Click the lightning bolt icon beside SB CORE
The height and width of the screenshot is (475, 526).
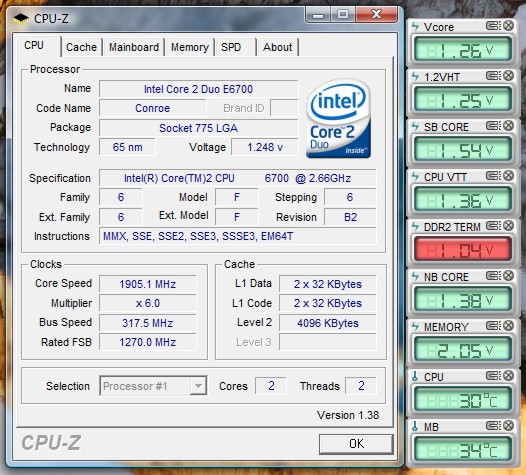click(415, 126)
